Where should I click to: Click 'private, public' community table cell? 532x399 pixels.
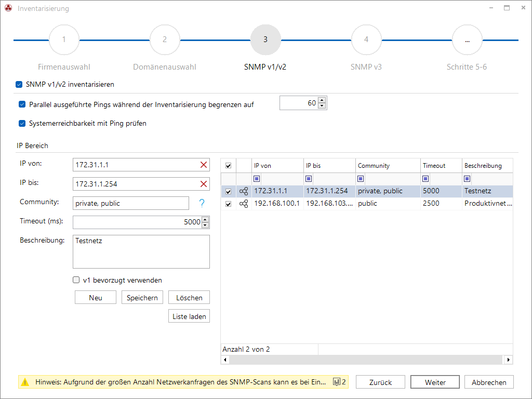(x=388, y=191)
